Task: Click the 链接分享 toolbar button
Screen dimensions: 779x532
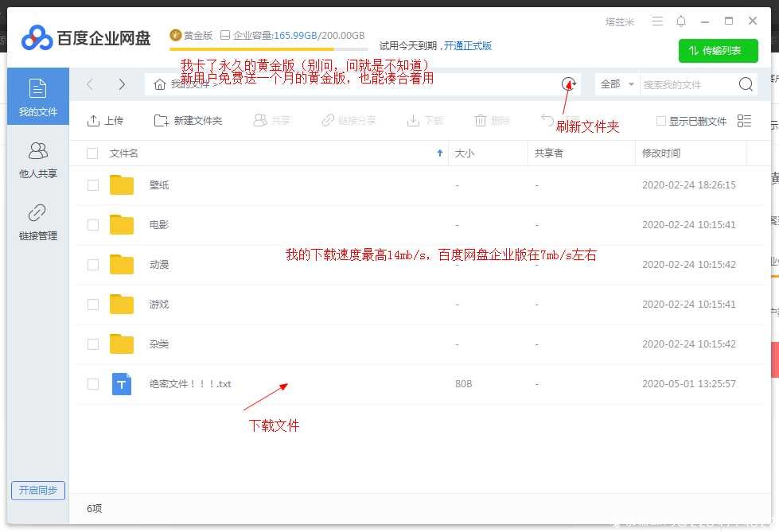Action: [349, 120]
